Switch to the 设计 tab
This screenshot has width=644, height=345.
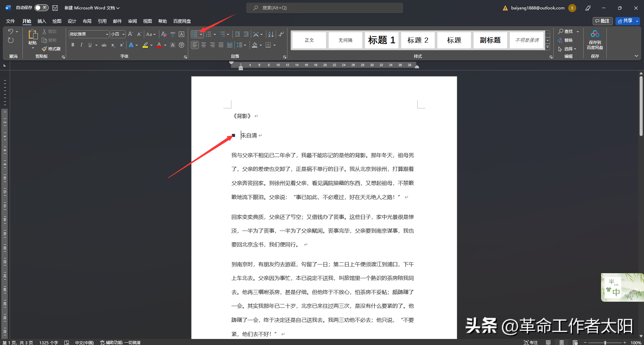72,21
